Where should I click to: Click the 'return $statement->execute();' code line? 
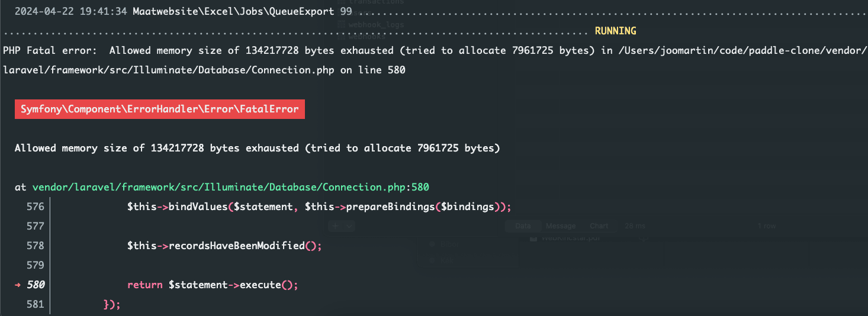pyautogui.click(x=213, y=285)
